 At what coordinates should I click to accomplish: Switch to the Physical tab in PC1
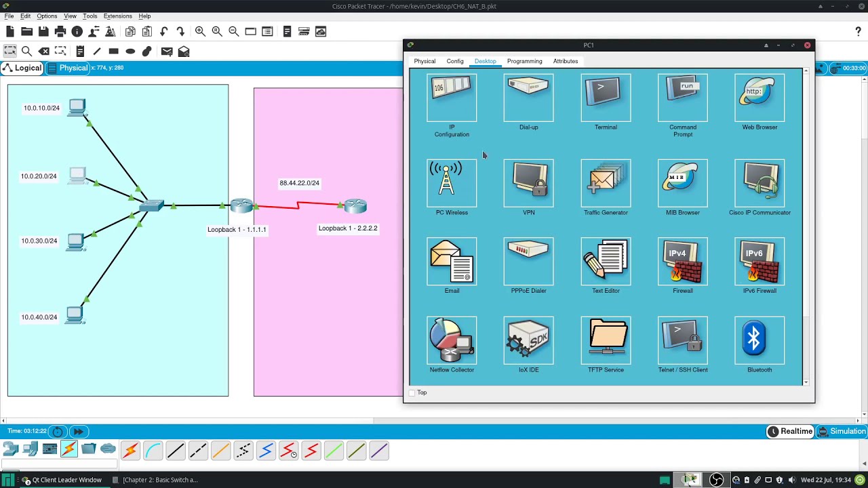(x=425, y=61)
